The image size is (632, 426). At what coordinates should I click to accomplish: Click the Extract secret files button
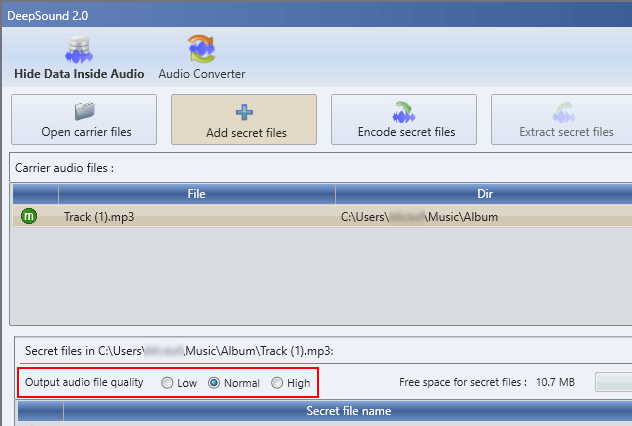click(563, 120)
